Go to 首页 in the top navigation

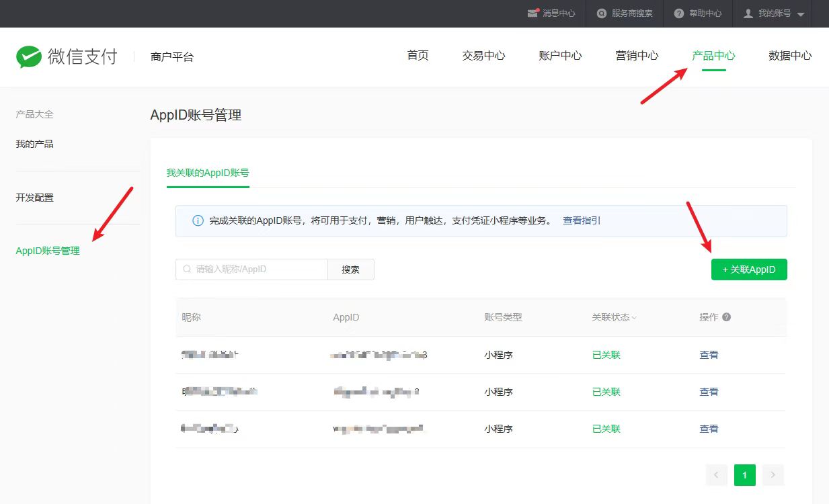click(x=418, y=56)
